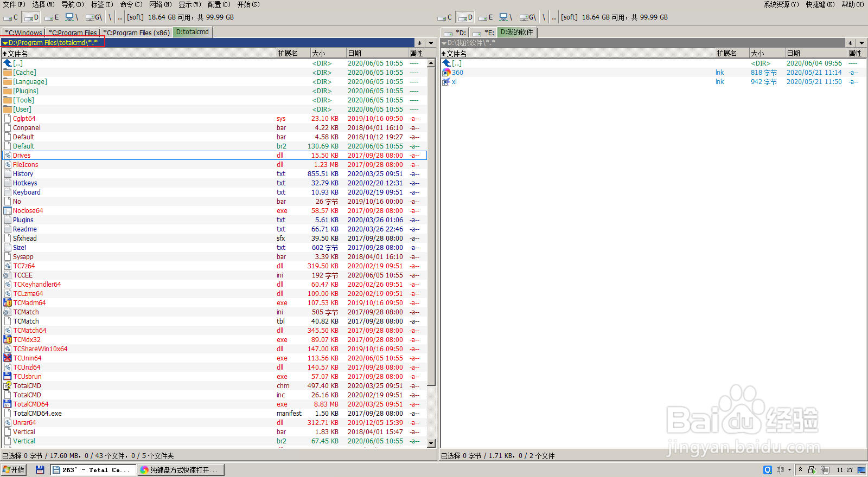Open the 配置(O) menu

[219, 4]
